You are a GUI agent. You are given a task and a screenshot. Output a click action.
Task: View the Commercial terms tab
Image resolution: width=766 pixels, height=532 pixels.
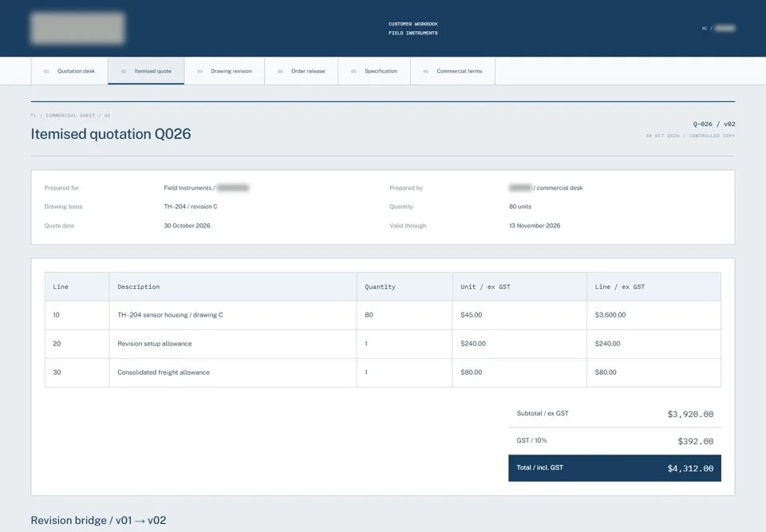click(453, 71)
